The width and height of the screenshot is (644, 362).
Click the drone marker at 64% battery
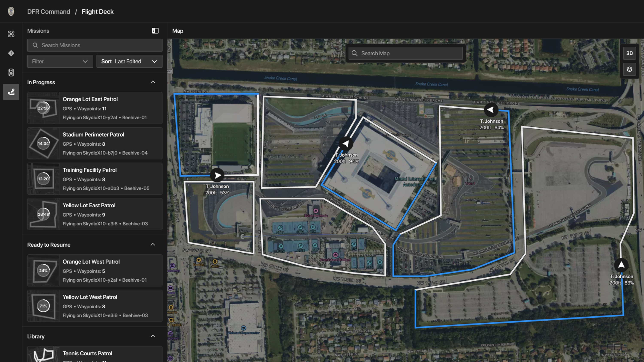click(x=491, y=110)
